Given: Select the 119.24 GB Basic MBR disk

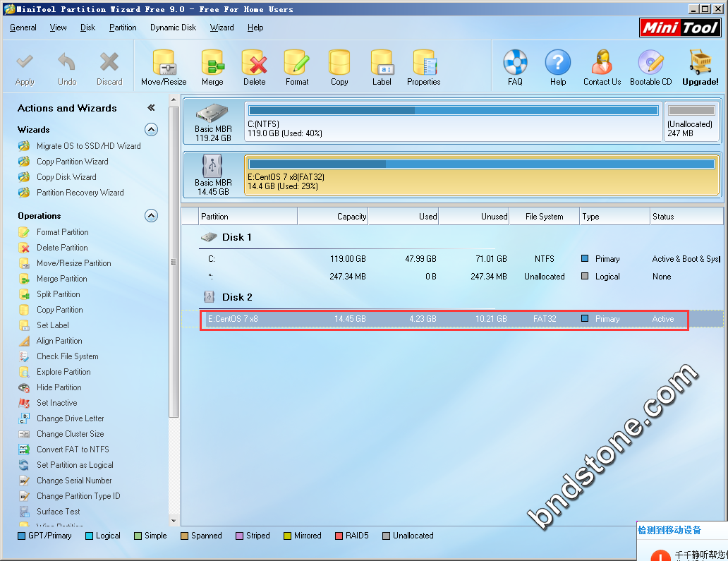Looking at the screenshot, I should click(x=213, y=122).
